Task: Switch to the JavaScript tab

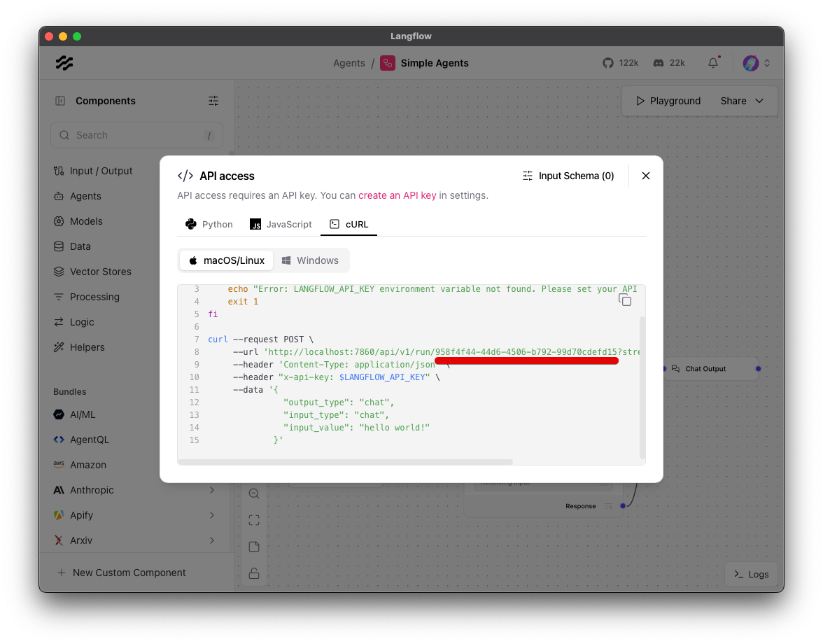Action: (x=281, y=224)
